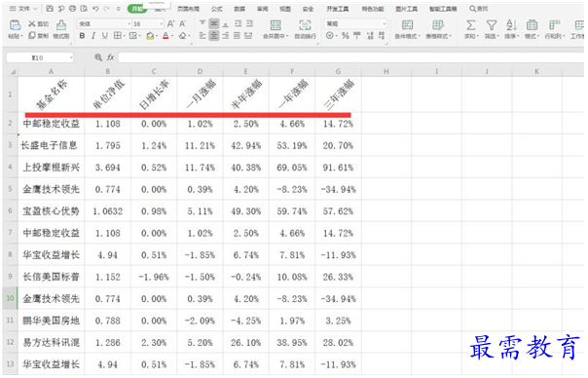This screenshot has width=588, height=378.
Task: Toggle Bold formatting
Action: (82, 36)
